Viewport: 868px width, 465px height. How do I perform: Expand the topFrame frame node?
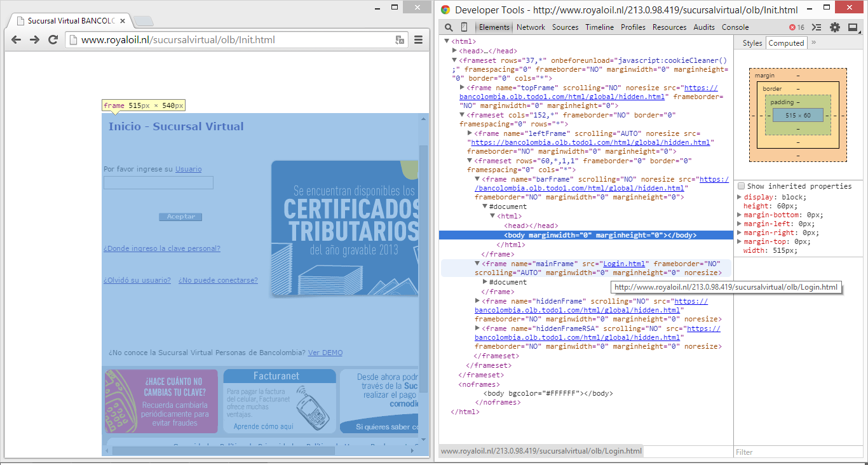[462, 88]
